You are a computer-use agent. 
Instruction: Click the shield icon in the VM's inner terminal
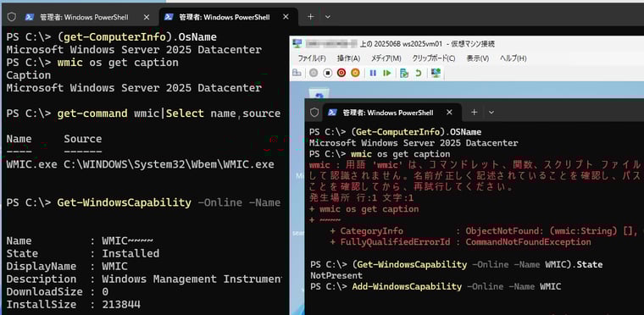click(x=314, y=112)
